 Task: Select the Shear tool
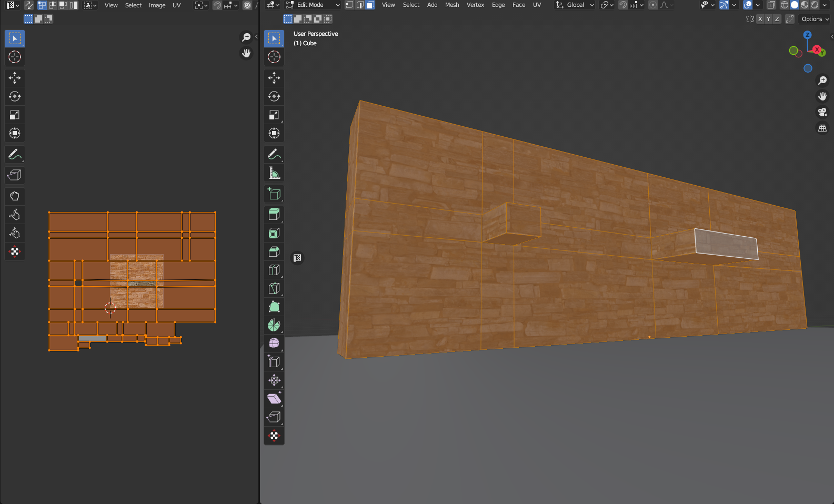tap(274, 399)
